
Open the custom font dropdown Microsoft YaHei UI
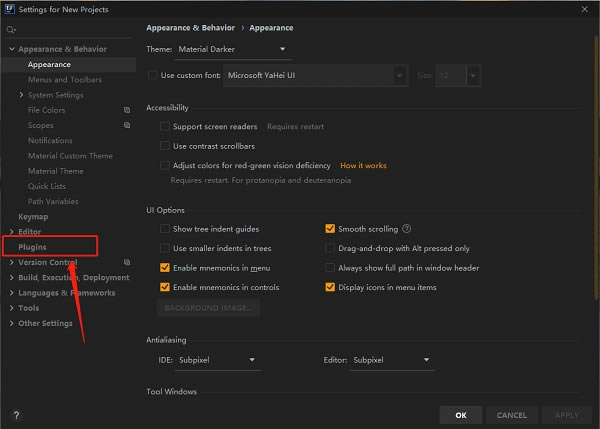point(315,75)
